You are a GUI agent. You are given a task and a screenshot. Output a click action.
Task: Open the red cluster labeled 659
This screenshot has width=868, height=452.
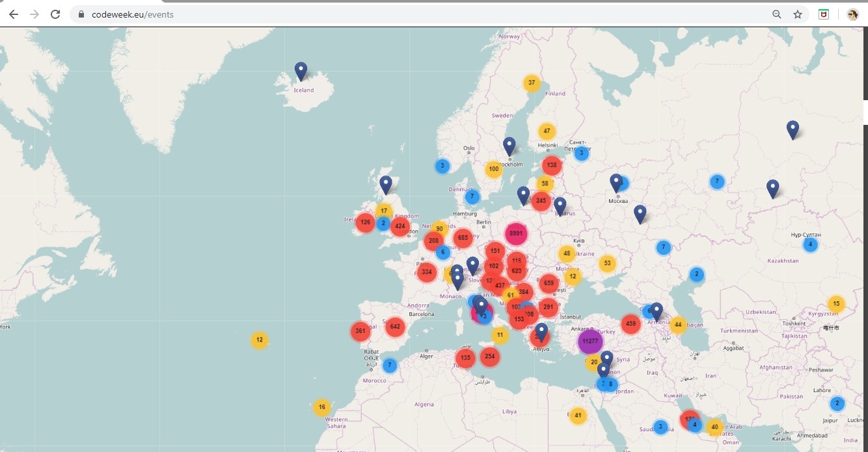[x=549, y=283]
